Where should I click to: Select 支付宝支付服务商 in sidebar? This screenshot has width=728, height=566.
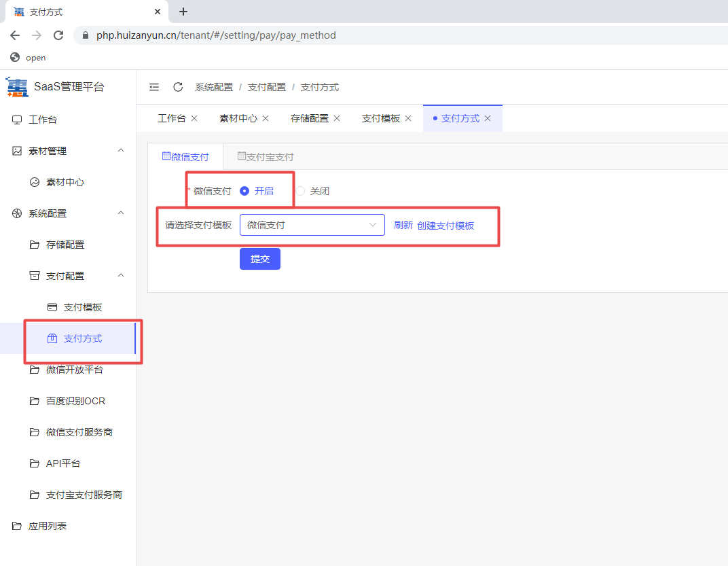(68, 495)
